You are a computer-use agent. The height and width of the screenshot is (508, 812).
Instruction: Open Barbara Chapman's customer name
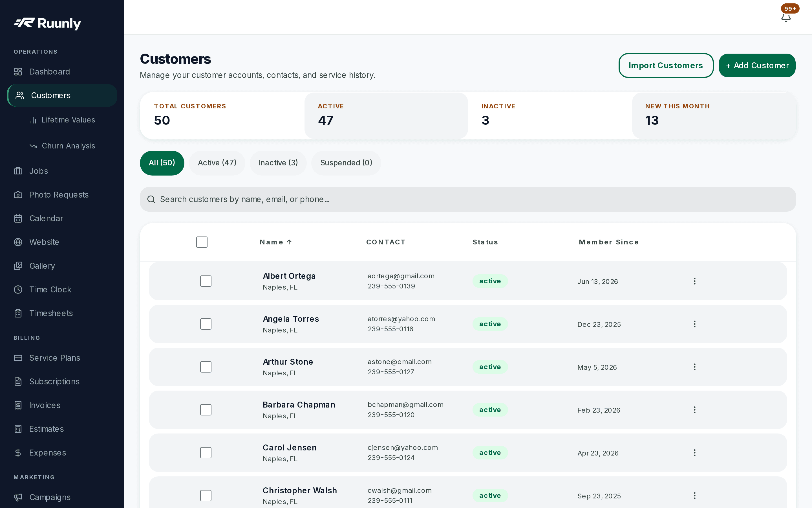(299, 405)
